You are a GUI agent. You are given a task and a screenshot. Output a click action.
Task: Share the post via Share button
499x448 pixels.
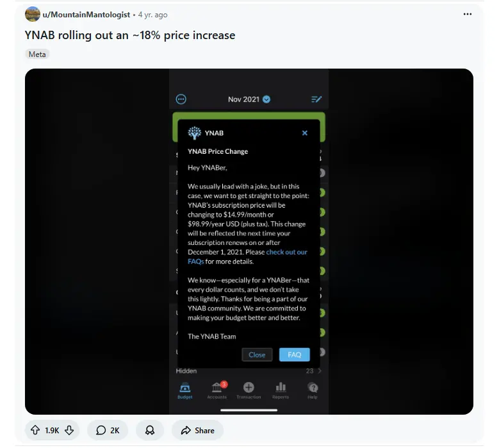198,430
